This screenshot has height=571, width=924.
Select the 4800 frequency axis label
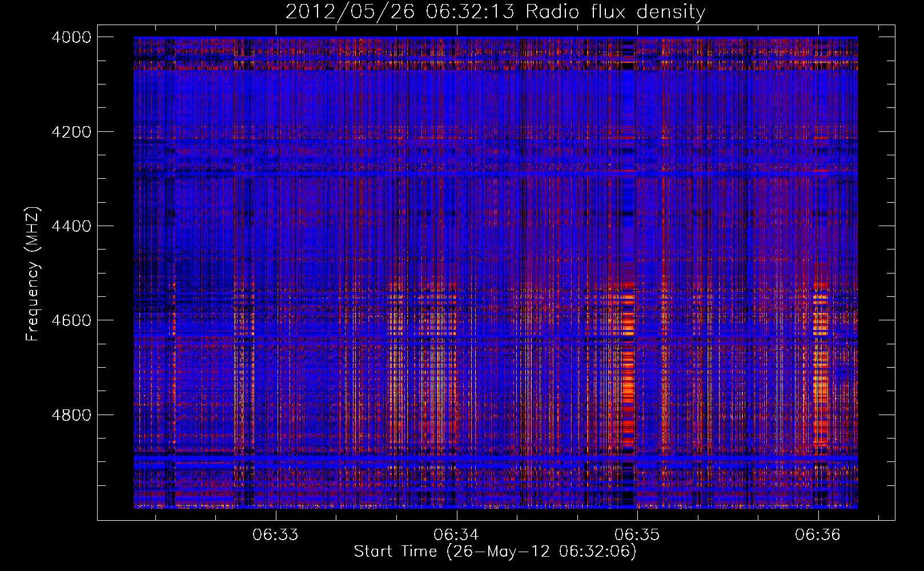71,415
